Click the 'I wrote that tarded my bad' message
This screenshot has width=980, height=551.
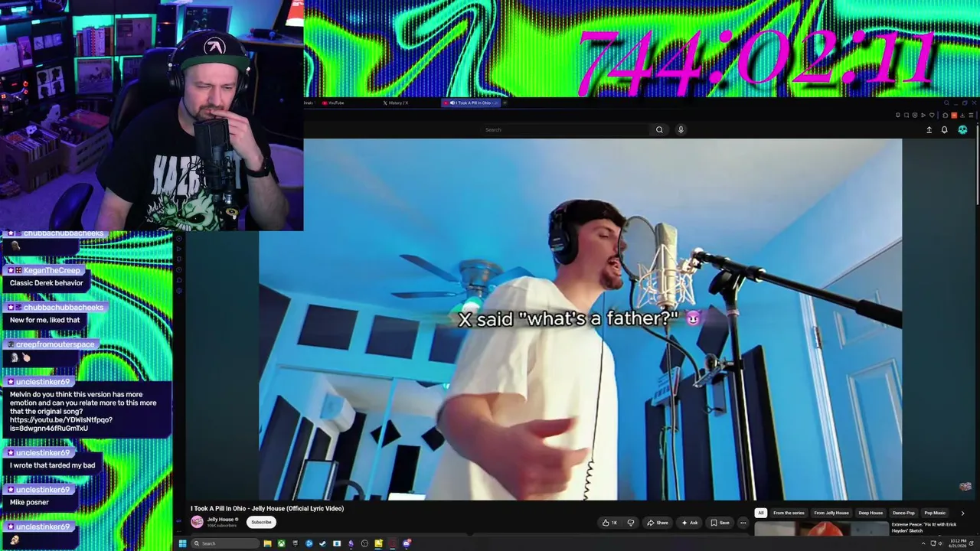(x=53, y=465)
